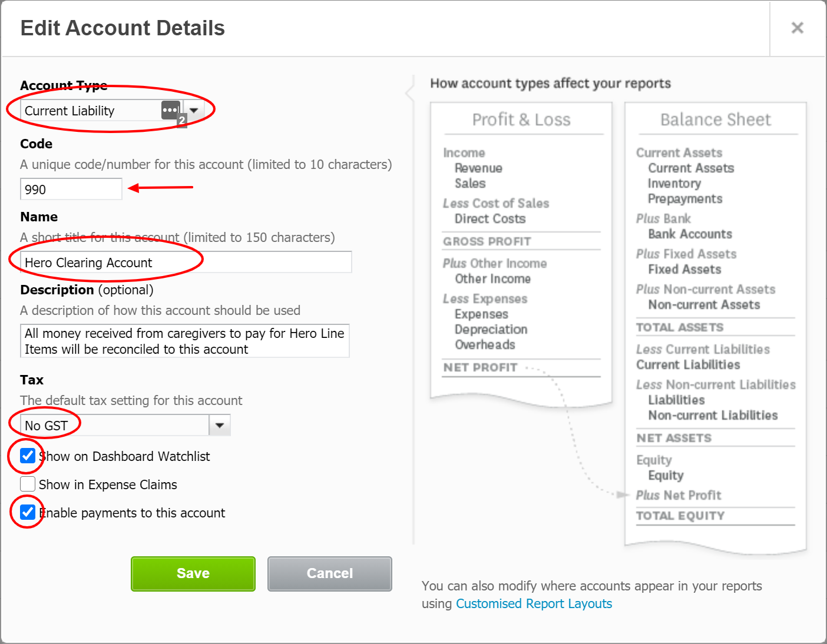Screen dimensions: 827x644
Task: Click into the Code field containing 990
Action: point(71,190)
